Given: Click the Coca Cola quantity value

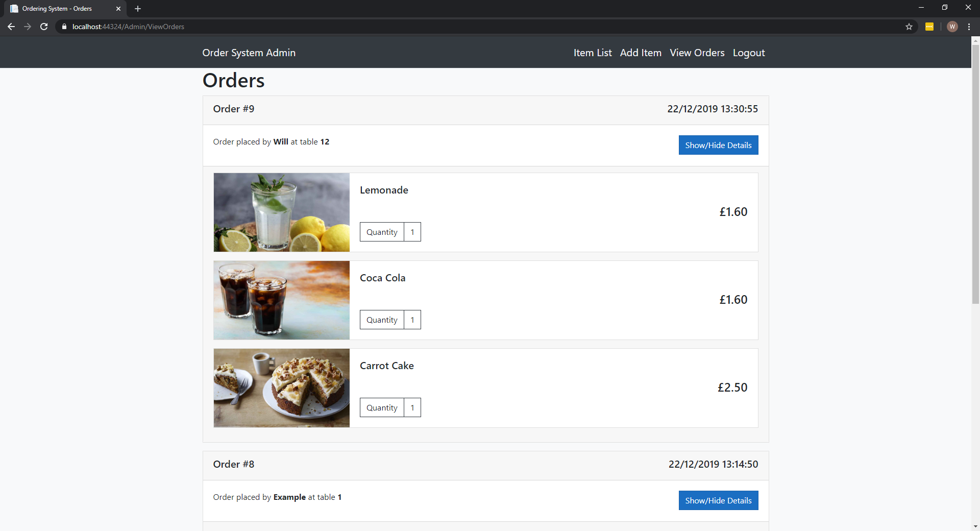Looking at the screenshot, I should pos(412,320).
